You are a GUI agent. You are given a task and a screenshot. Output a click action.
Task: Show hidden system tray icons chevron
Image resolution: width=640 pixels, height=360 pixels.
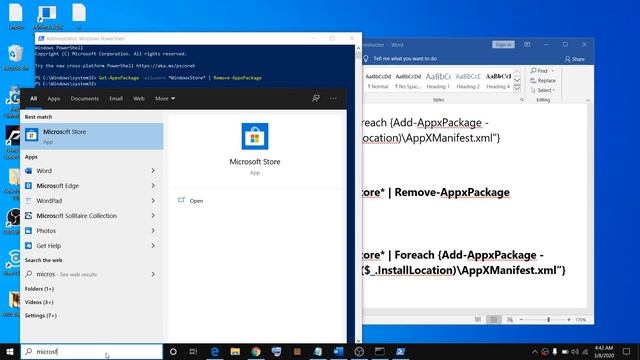[535, 351]
